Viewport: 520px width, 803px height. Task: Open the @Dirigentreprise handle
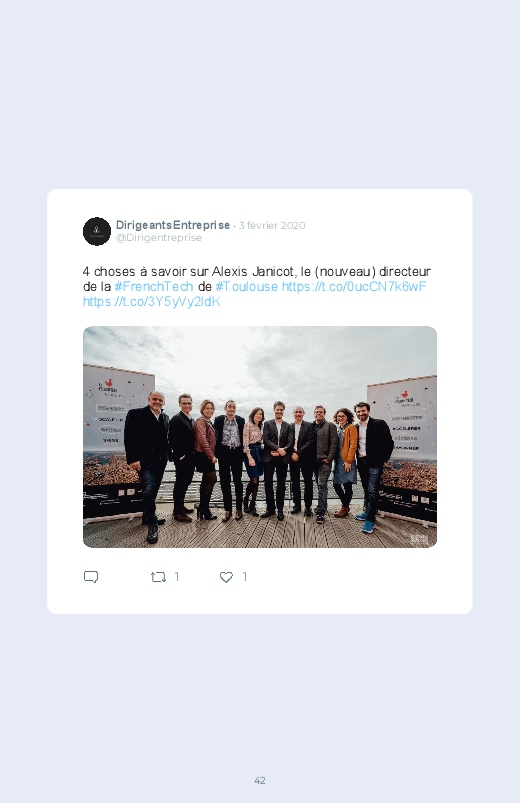point(159,238)
